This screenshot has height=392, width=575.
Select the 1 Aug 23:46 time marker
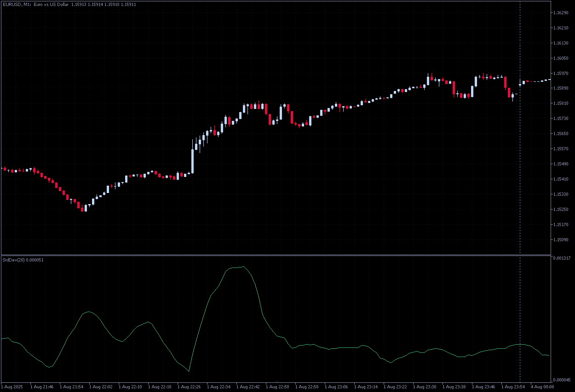[x=483, y=387]
